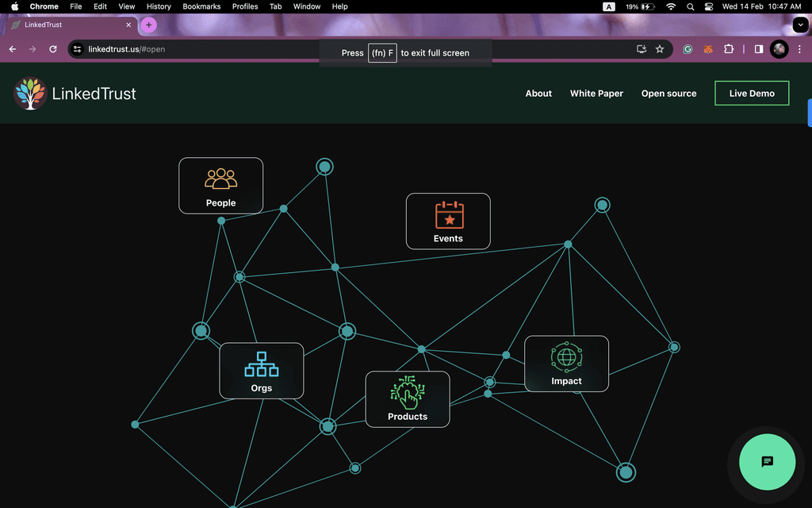Click the LinkedTrust tree logo
Image resolution: width=812 pixels, height=508 pixels.
[30, 93]
